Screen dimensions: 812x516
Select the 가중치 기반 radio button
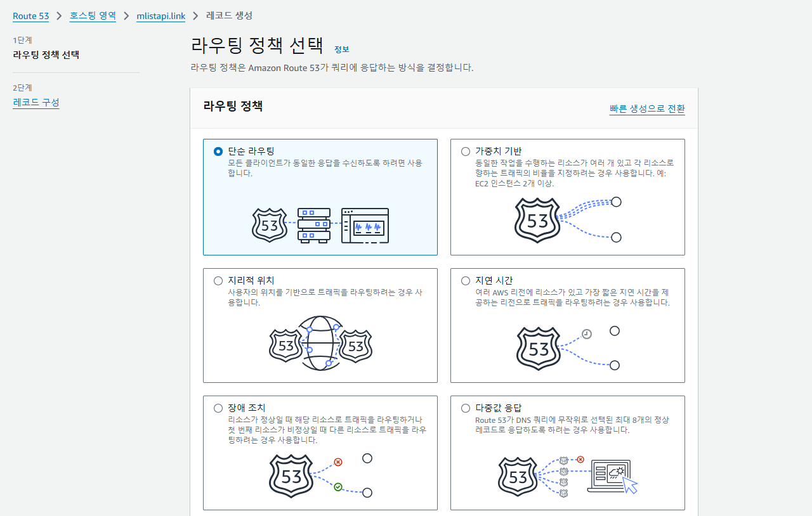(x=466, y=152)
